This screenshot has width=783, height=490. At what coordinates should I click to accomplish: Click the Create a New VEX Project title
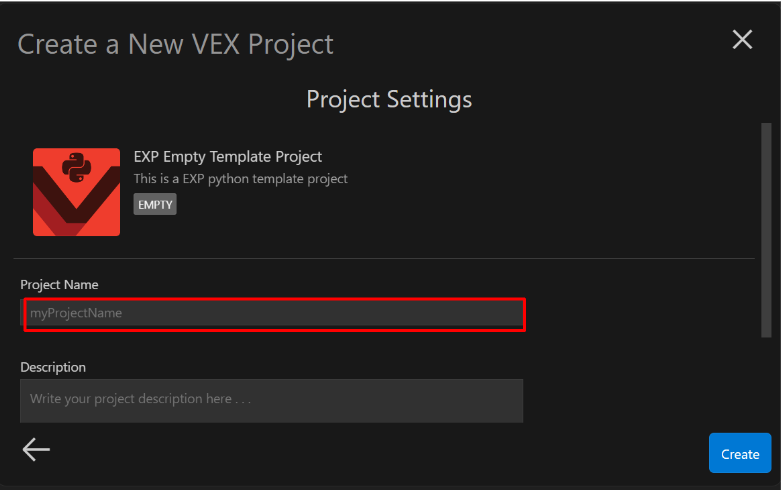[x=176, y=44]
